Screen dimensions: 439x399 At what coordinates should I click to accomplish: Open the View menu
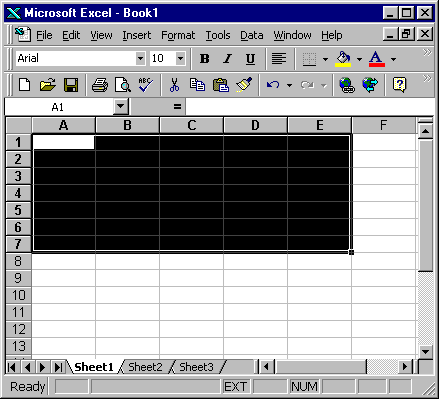coord(101,35)
